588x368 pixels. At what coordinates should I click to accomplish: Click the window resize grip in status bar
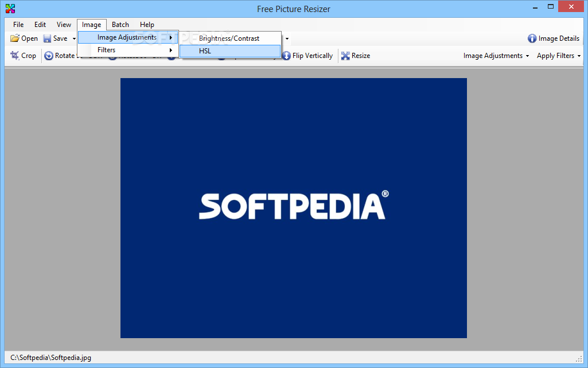click(579, 359)
